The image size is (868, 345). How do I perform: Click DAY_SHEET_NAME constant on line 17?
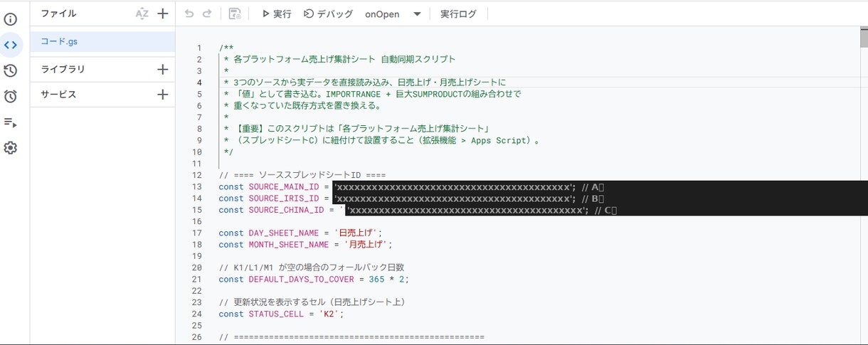point(283,233)
